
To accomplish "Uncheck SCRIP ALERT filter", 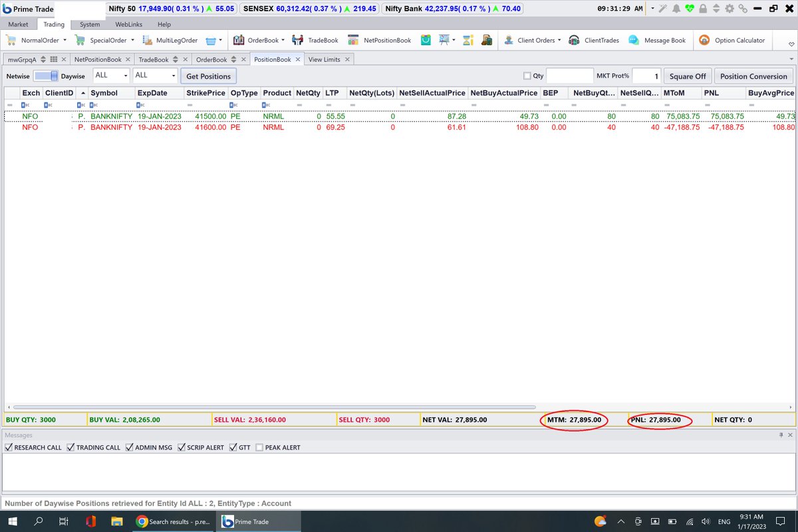I will [x=181, y=448].
